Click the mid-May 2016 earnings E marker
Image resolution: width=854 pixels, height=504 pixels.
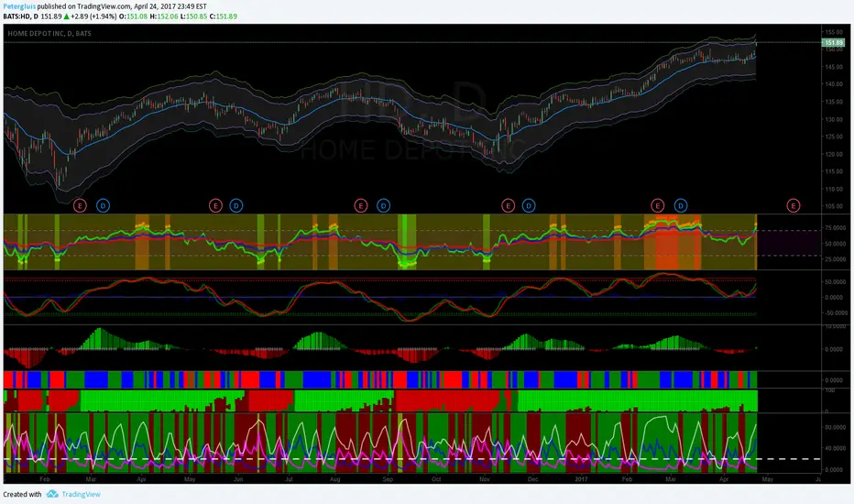(x=215, y=205)
